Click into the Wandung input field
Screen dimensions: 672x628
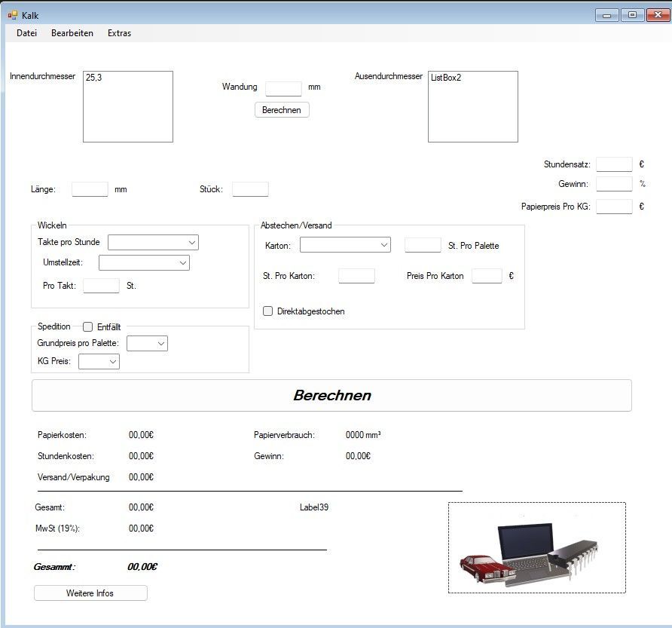pyautogui.click(x=283, y=88)
